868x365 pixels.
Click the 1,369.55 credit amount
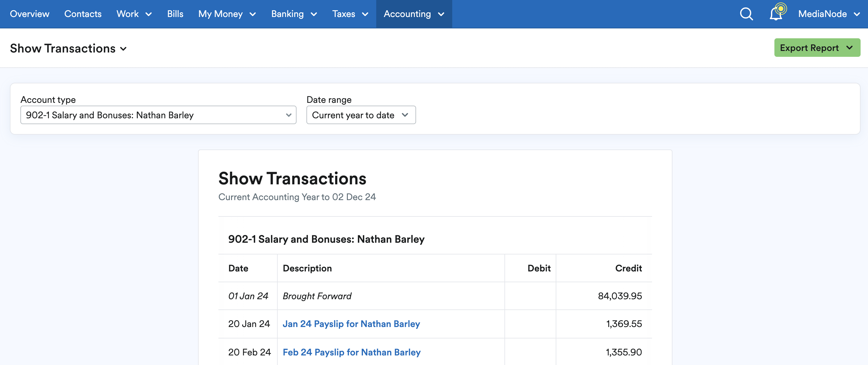(x=624, y=324)
